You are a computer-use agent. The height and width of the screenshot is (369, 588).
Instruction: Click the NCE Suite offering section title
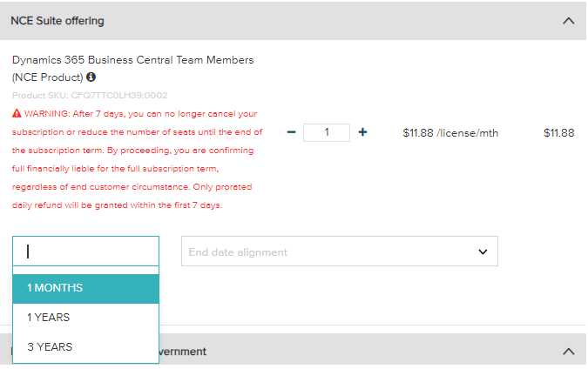tap(57, 20)
